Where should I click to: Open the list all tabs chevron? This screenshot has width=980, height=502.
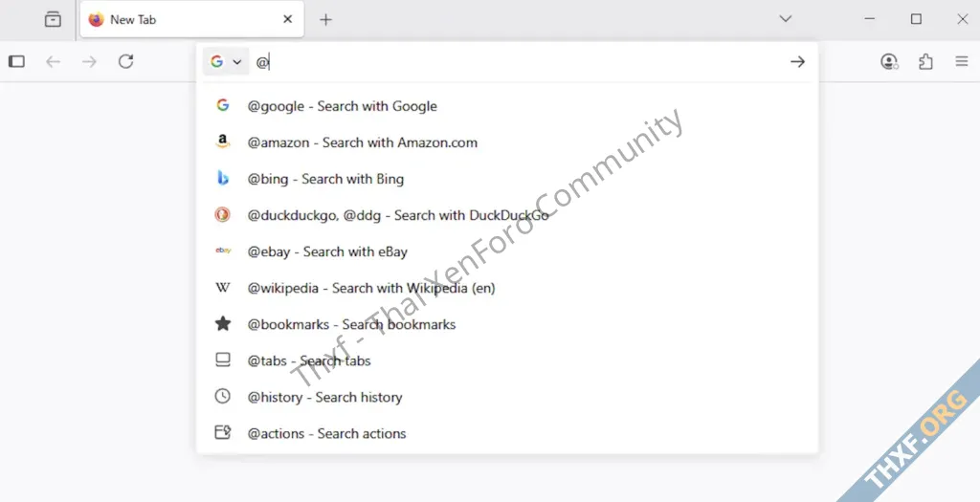point(786,19)
